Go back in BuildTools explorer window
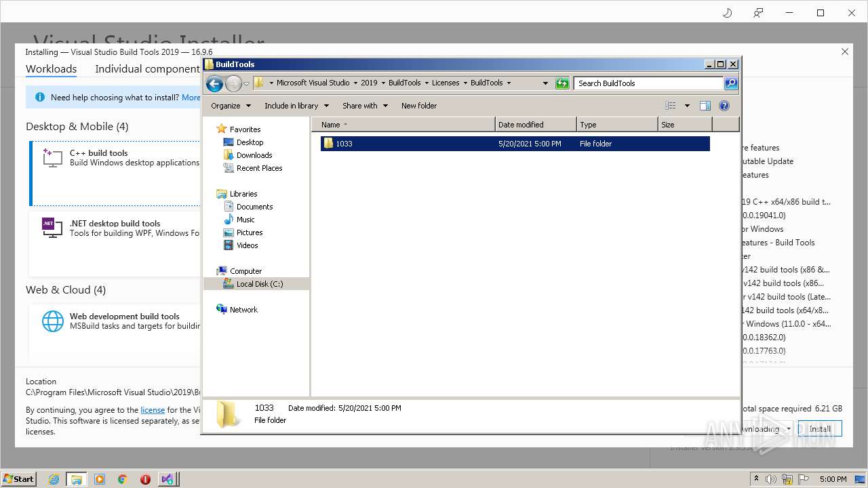The height and width of the screenshot is (488, 868). pyautogui.click(x=214, y=83)
